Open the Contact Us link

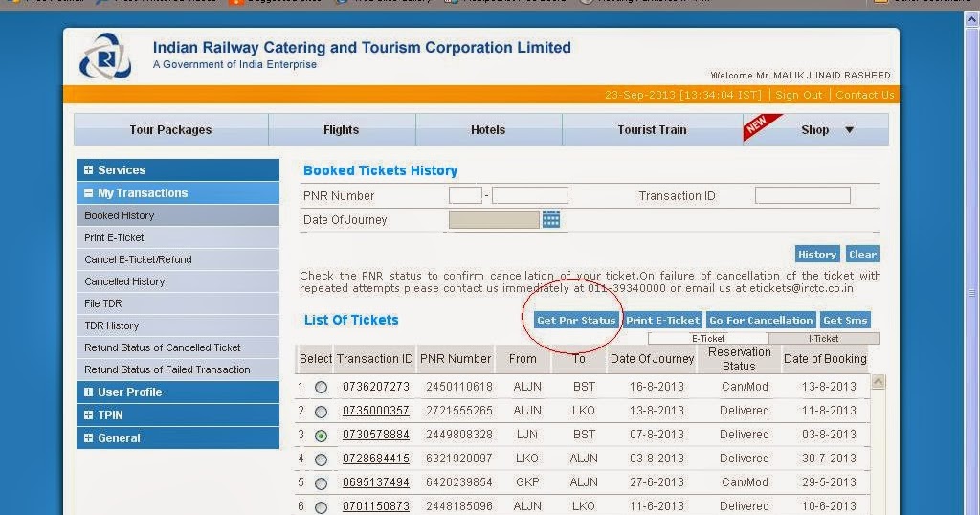(864, 95)
